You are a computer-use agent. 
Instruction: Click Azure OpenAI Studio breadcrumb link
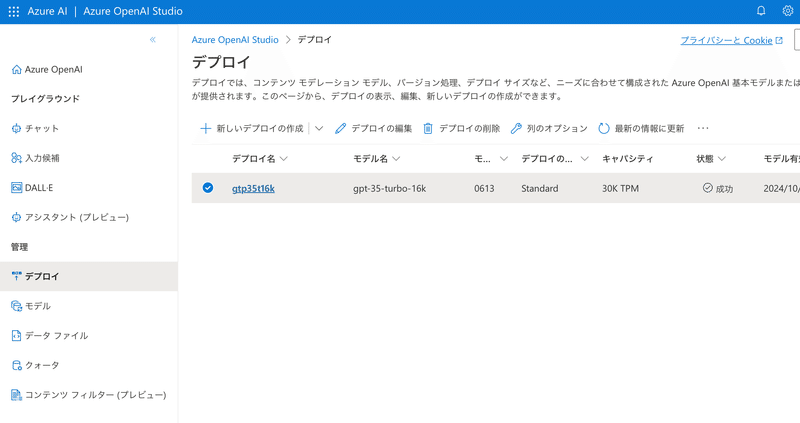click(x=235, y=40)
